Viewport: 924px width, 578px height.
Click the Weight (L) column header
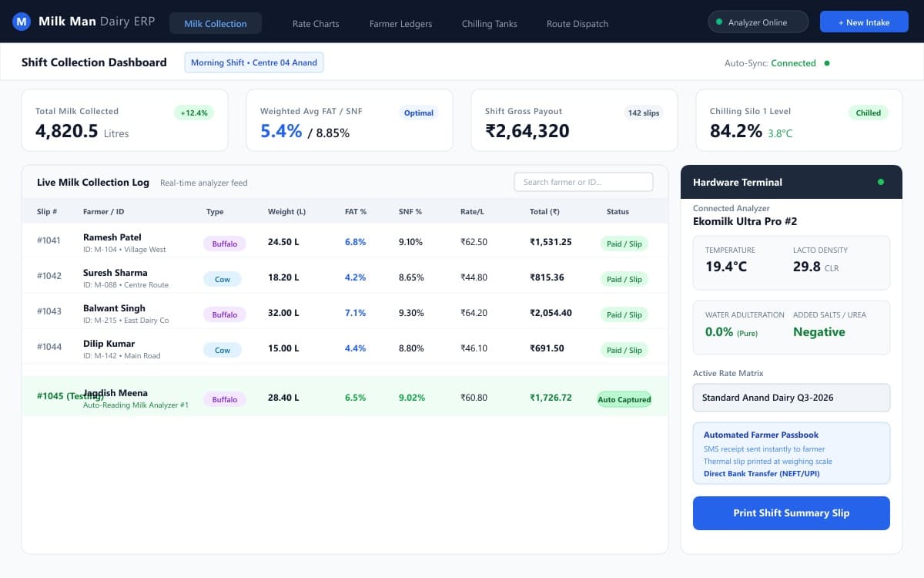tap(286, 211)
